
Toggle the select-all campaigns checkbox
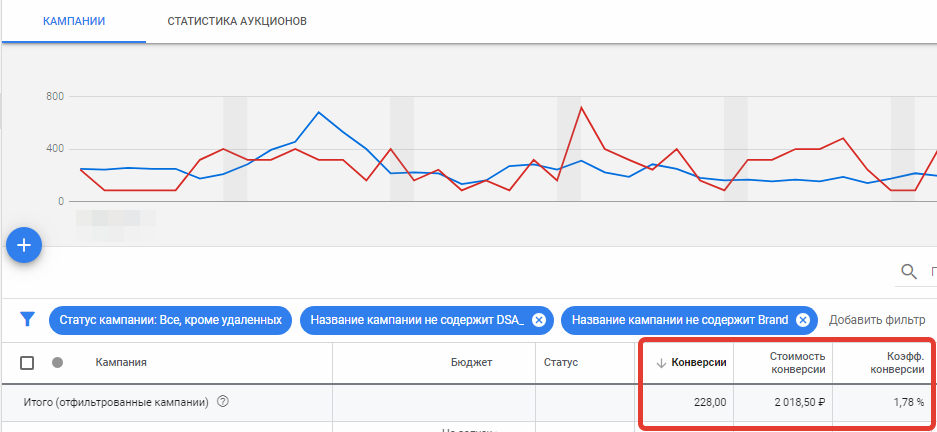tap(28, 363)
